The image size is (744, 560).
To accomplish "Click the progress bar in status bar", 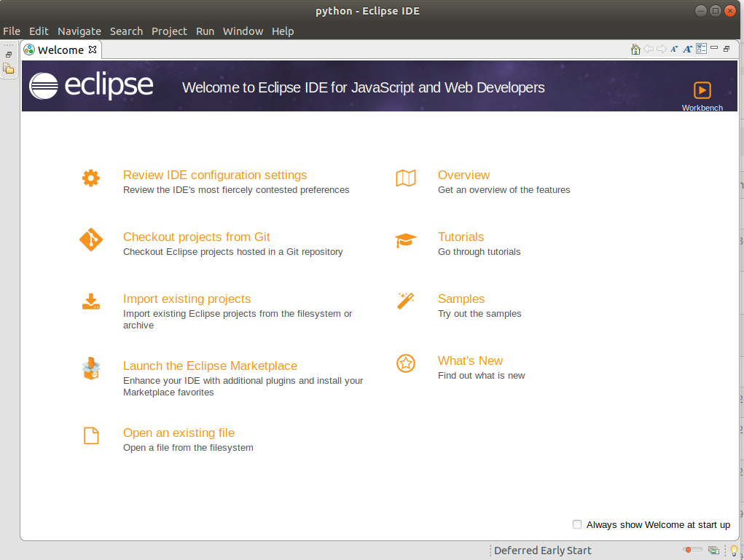I will point(692,550).
